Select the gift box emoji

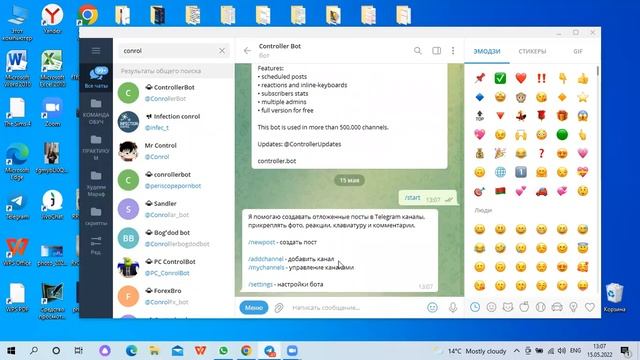tap(562, 116)
